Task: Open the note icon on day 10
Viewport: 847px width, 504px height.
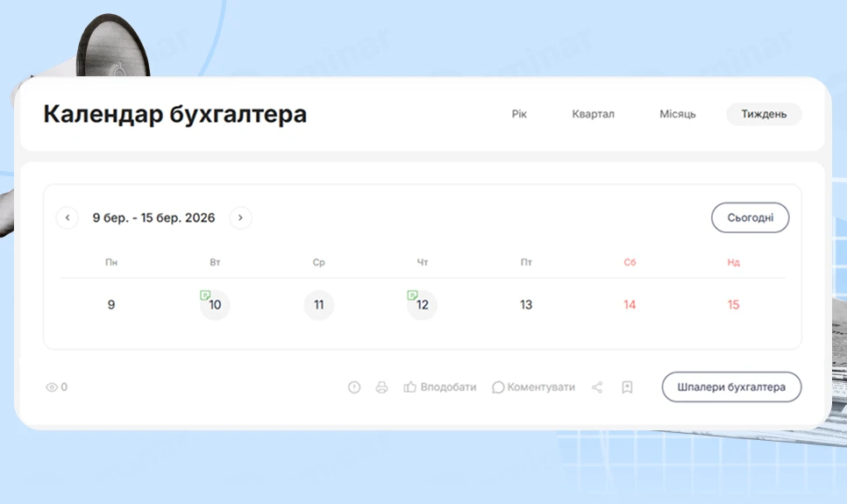Action: 204,295
